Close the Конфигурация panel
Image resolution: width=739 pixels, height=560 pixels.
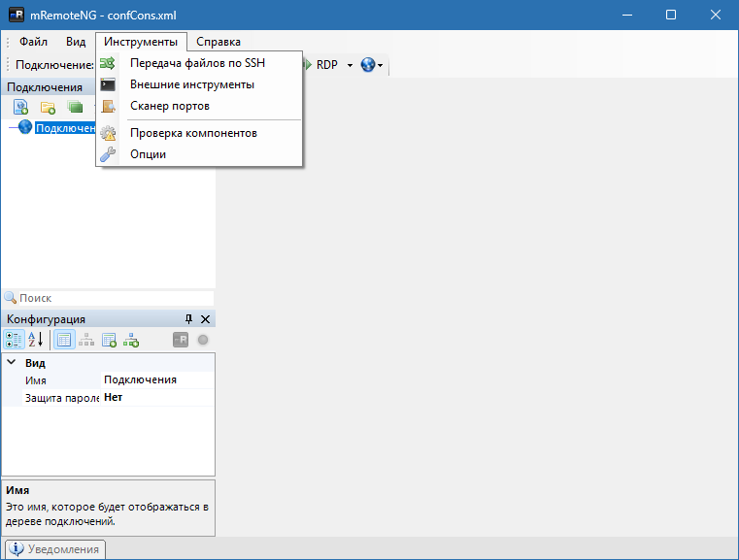(206, 319)
